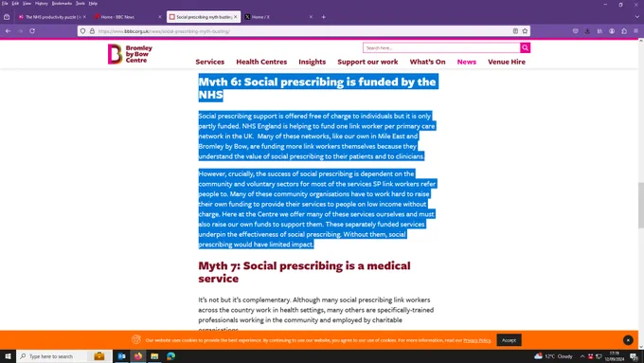Open the Edit menu
The height and width of the screenshot is (363, 644).
click(x=15, y=3)
